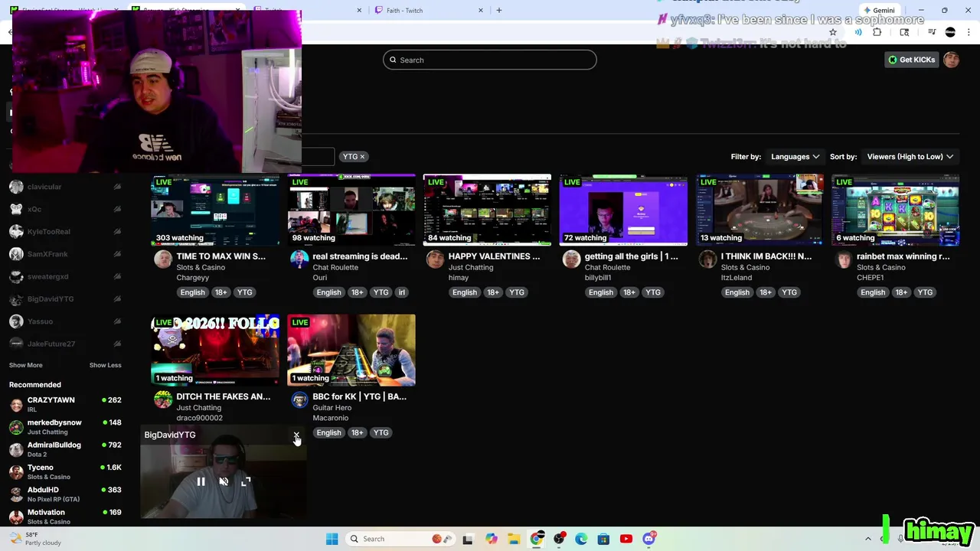Screen dimensions: 980x551
Task: Click the Kick search field
Action: point(490,60)
